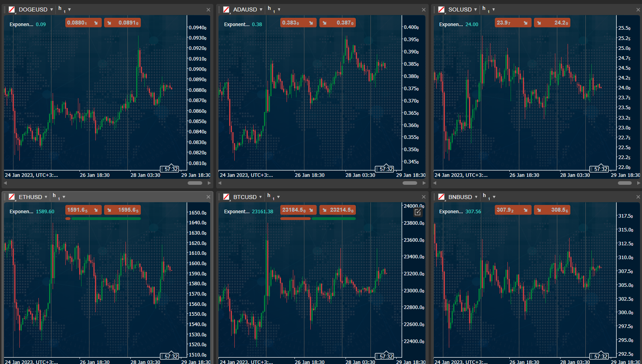This screenshot has width=642, height=364.
Task: Close the BTCUSD chart panel
Action: pyautogui.click(x=424, y=197)
